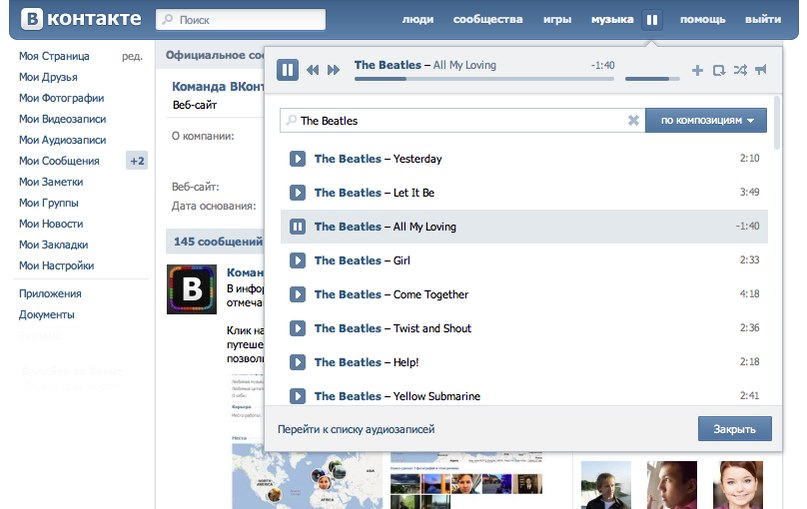Toggle shuffle mode in the player
Image resolution: width=807 pixels, height=509 pixels.
[x=740, y=69]
